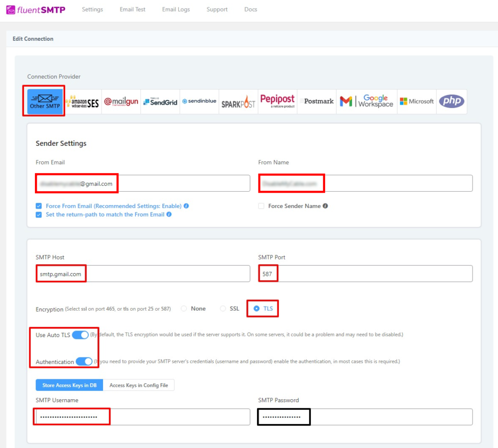Select the Mailgun provider icon

tap(121, 101)
